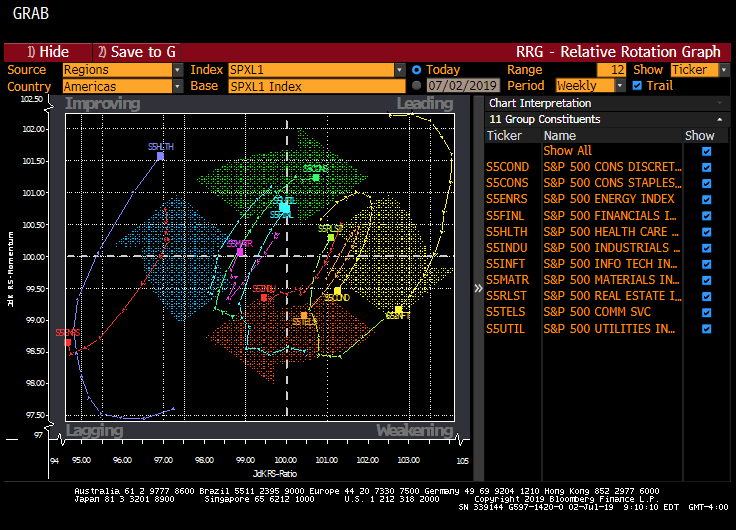Click the Lagging quadrant label
736x530 pixels.
tap(94, 430)
